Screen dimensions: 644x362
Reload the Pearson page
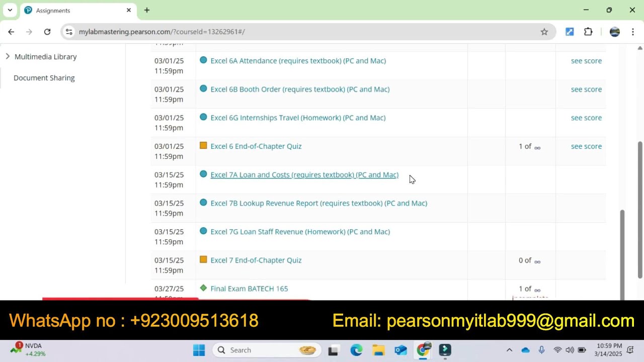[x=47, y=32]
